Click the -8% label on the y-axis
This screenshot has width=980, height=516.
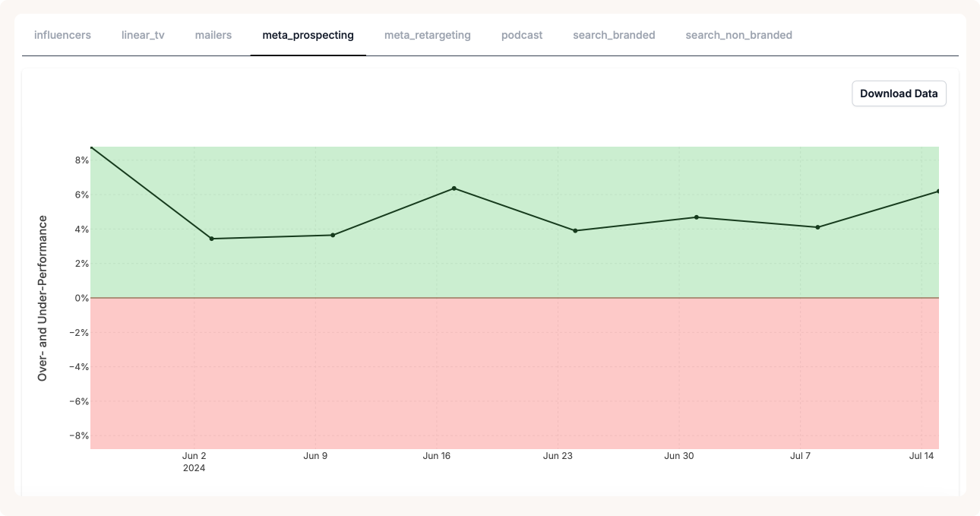pyautogui.click(x=78, y=436)
